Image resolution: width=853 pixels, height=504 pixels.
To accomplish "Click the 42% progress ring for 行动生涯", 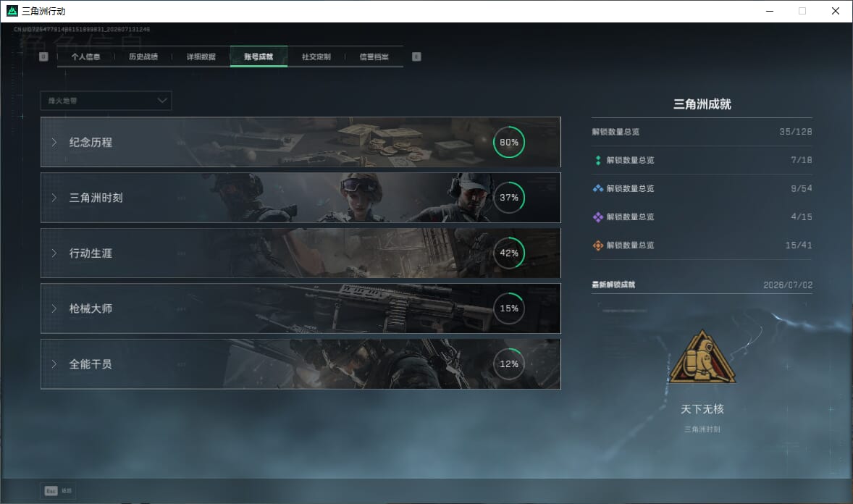I will pos(509,253).
